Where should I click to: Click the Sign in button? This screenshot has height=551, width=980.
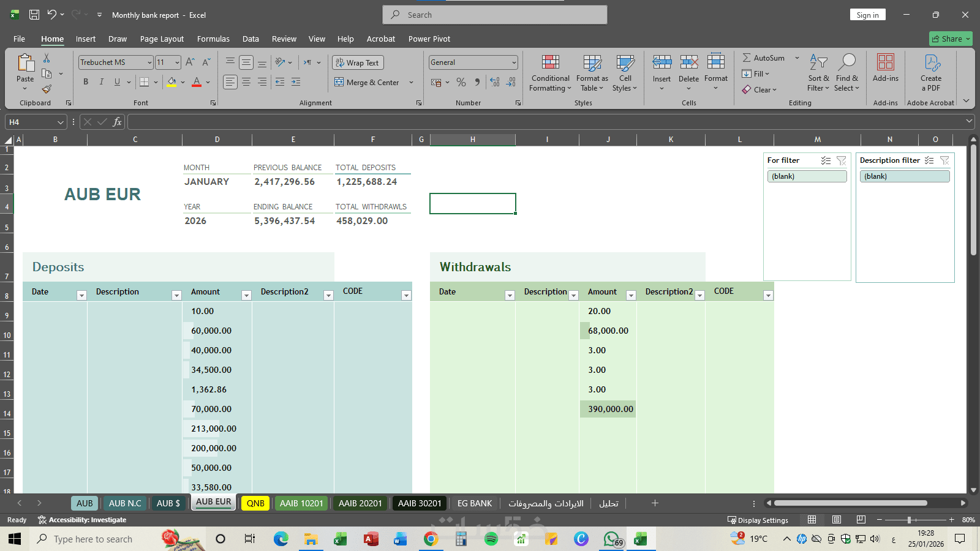867,15
